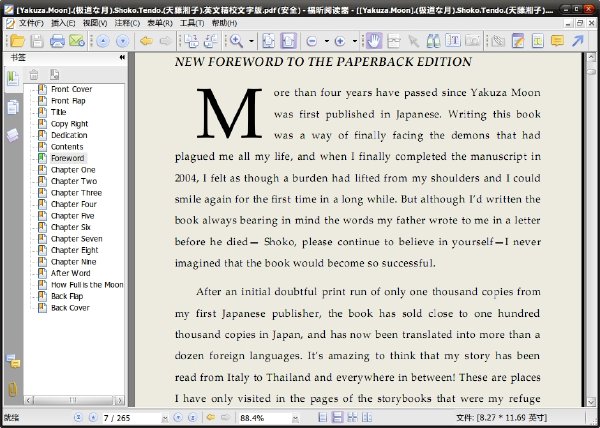Collapse the bookmarks panel with double arrow
Screen dimensions: 600x428
122,57
